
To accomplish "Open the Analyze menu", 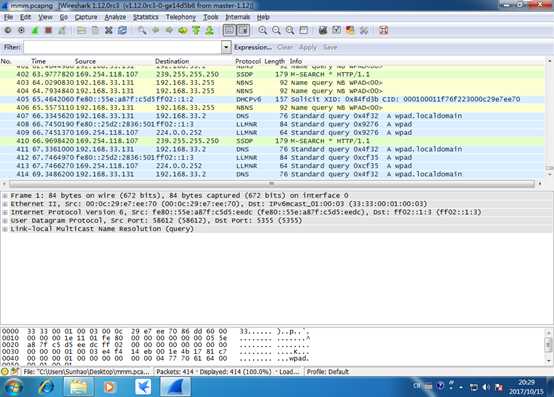I will [x=115, y=17].
